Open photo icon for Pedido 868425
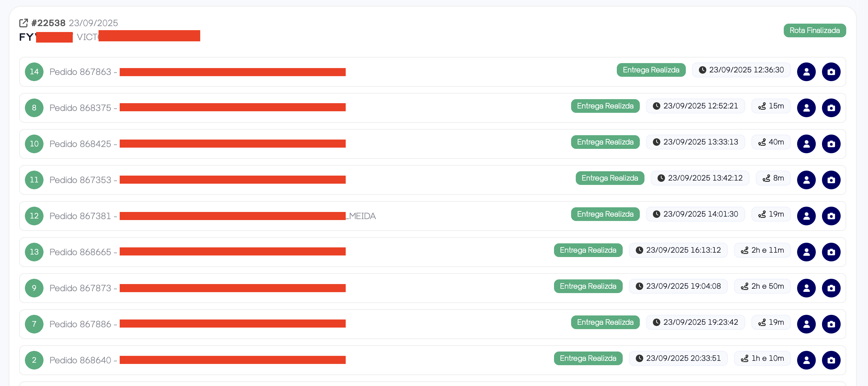The image size is (868, 386). pyautogui.click(x=831, y=144)
